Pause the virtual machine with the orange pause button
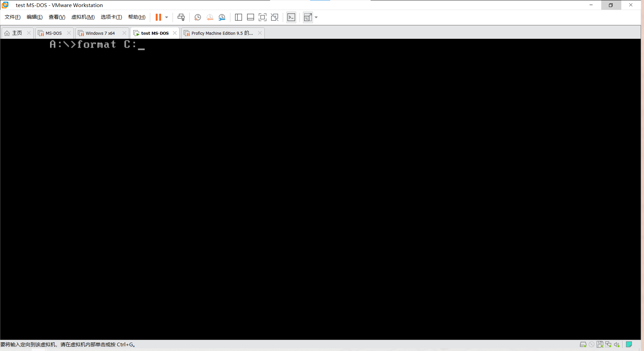Viewport: 644px width, 351px height. 158,17
